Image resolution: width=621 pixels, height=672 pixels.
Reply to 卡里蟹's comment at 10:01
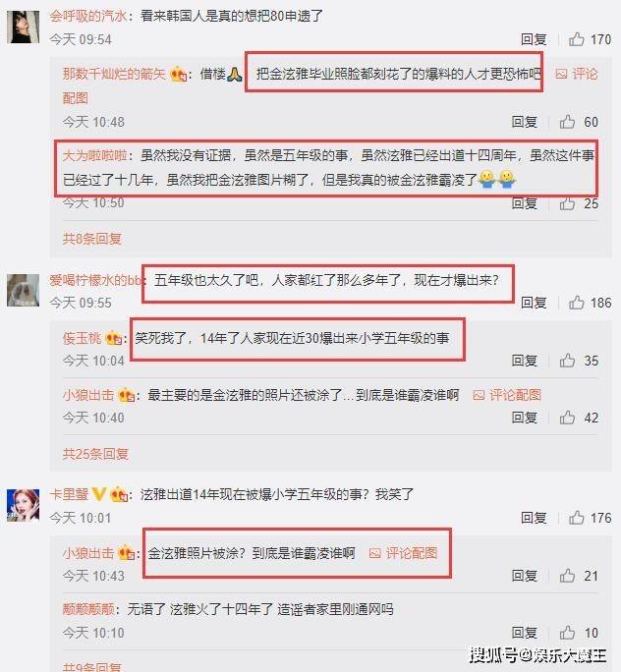tap(534, 518)
